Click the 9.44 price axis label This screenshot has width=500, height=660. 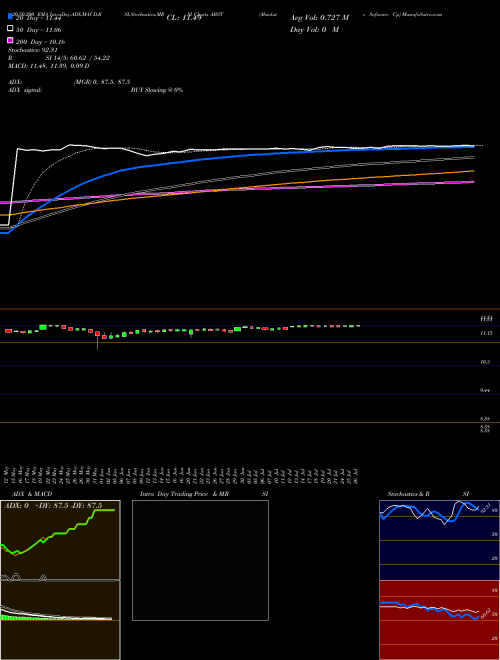coord(485,390)
